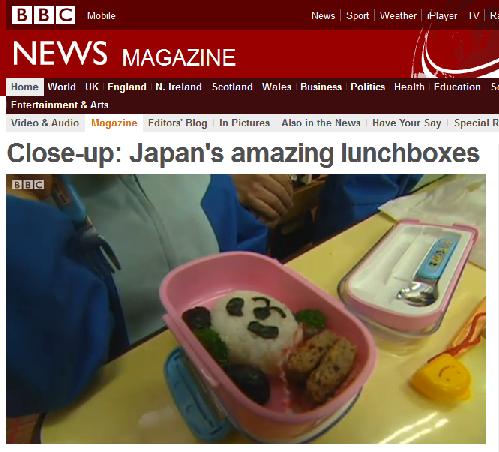Launch iPlayer from the top bar
The image size is (499, 452).
coord(442,16)
